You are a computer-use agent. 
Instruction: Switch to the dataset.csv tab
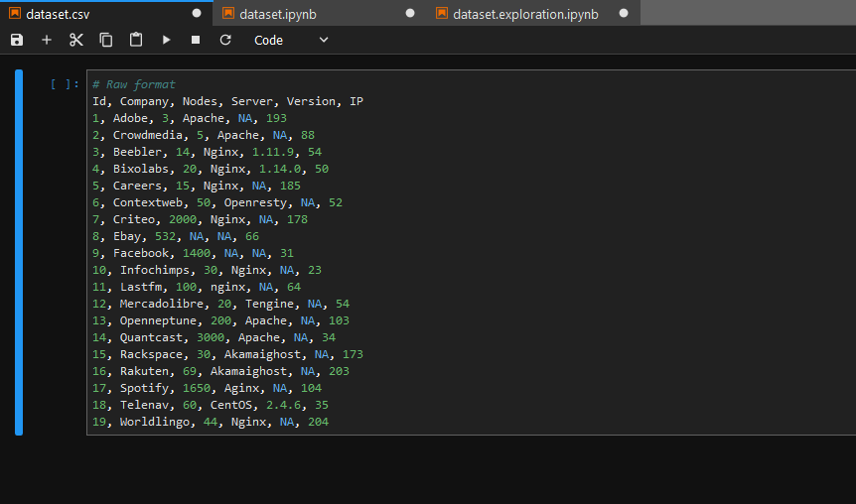coord(106,14)
